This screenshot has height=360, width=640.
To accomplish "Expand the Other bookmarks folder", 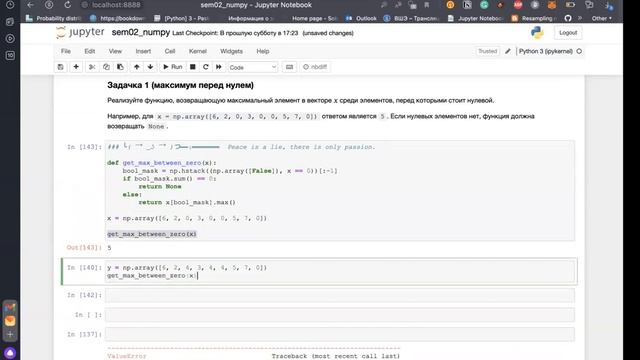I will tap(602, 18).
